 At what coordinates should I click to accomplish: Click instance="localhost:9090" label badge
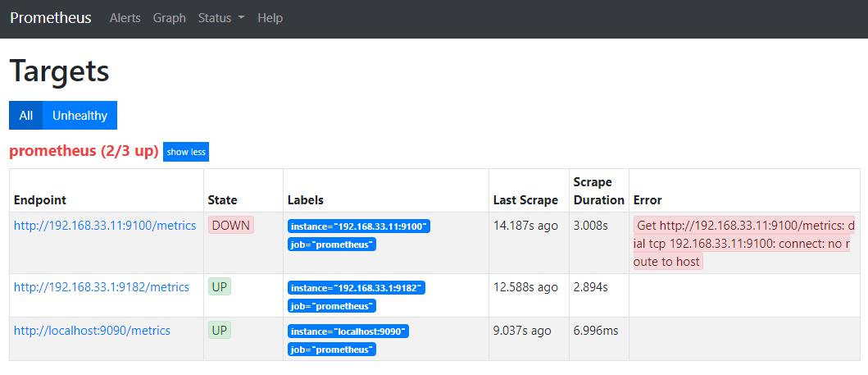[348, 332]
